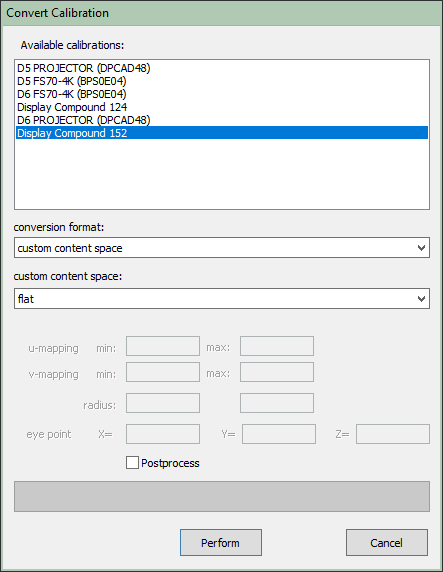This screenshot has height=572, width=443.
Task: Click the u-mapping min field
Action: pos(163,346)
